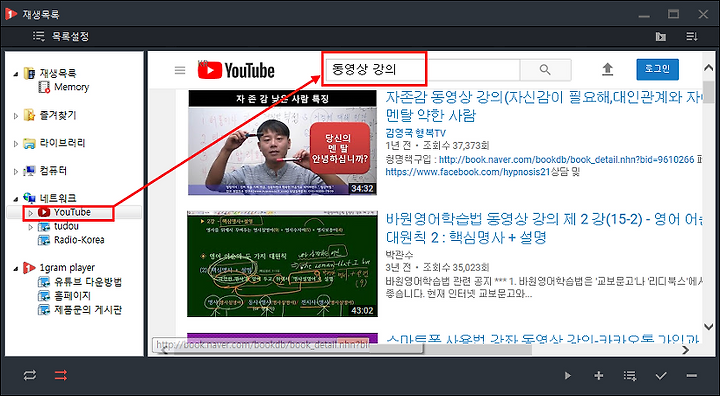720x396 pixels.
Task: Expand the 라이브러리 library node
Action: (x=16, y=144)
